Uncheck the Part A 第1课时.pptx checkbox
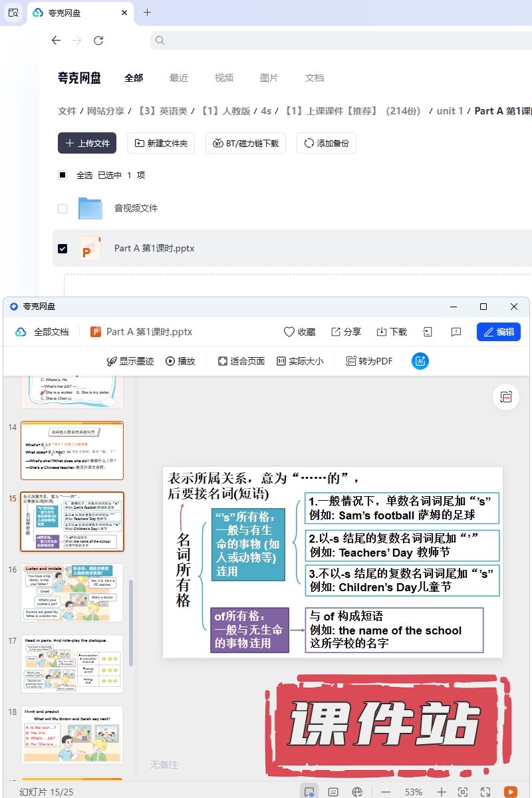 pos(63,249)
